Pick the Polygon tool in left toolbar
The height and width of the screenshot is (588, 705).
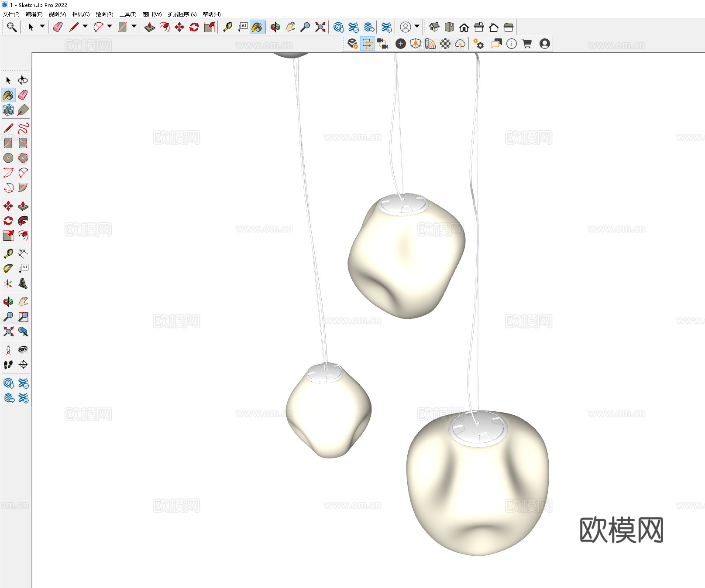coord(23,158)
